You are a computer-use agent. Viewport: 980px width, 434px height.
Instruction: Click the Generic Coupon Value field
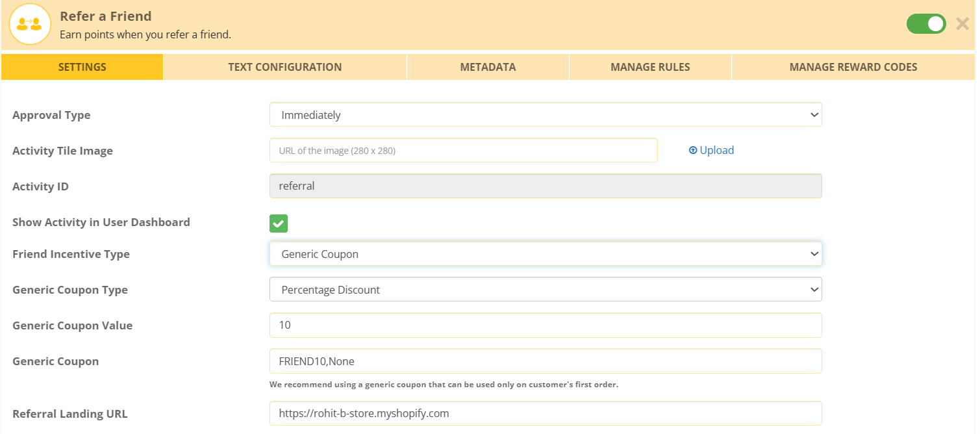[x=546, y=325]
